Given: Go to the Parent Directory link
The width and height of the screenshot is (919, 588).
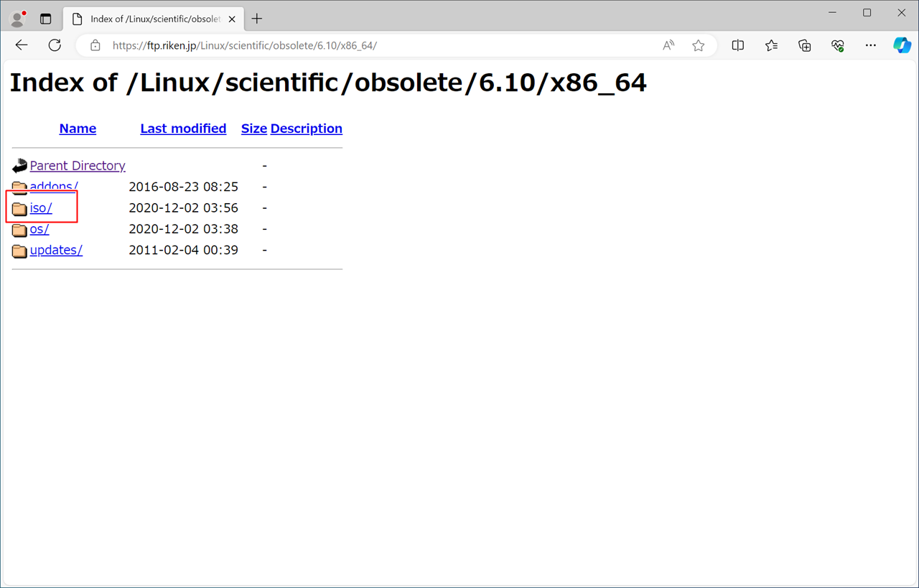Looking at the screenshot, I should tap(78, 166).
